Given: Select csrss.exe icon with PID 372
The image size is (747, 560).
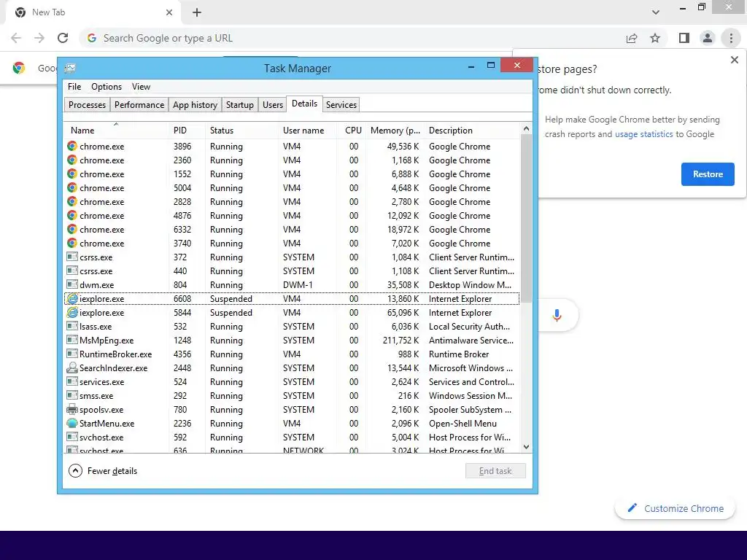Looking at the screenshot, I should (x=72, y=257).
